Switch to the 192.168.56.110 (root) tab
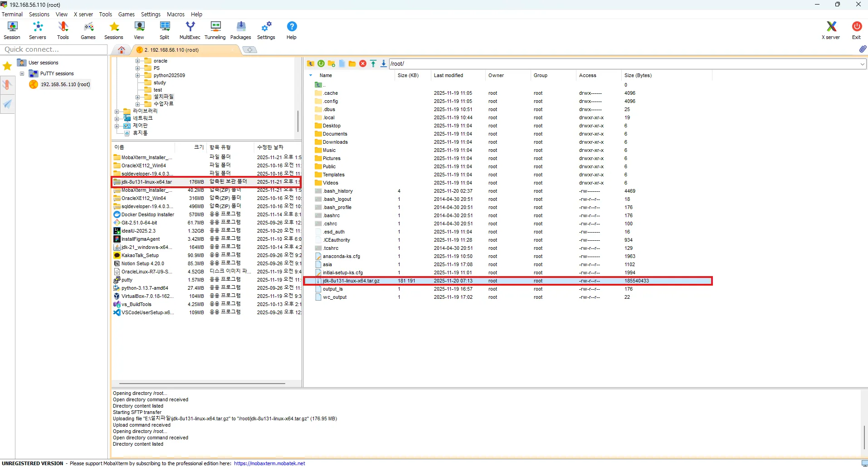This screenshot has height=467, width=868. (x=186, y=50)
